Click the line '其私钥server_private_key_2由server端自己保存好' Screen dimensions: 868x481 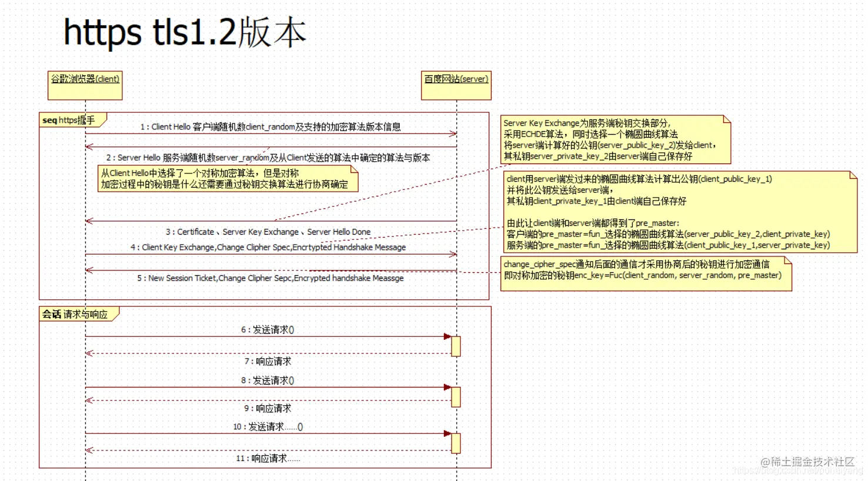(x=598, y=156)
